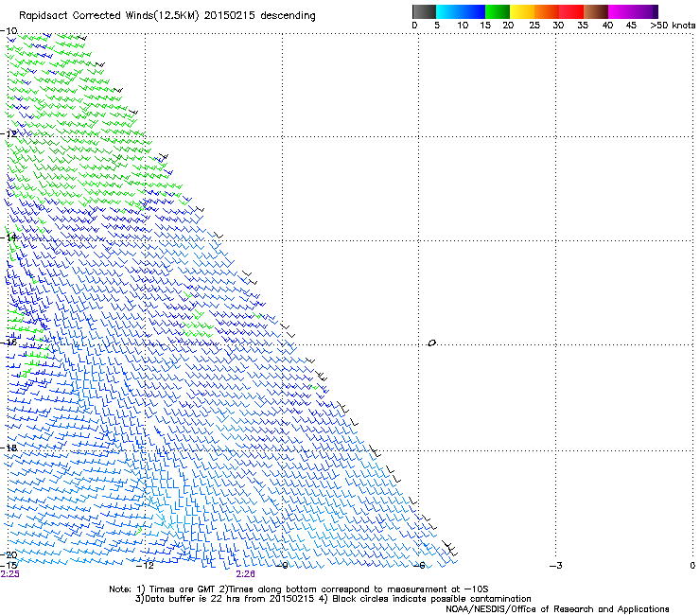Click the '40' legend scale number
This screenshot has height=615, width=700.
[607, 26]
